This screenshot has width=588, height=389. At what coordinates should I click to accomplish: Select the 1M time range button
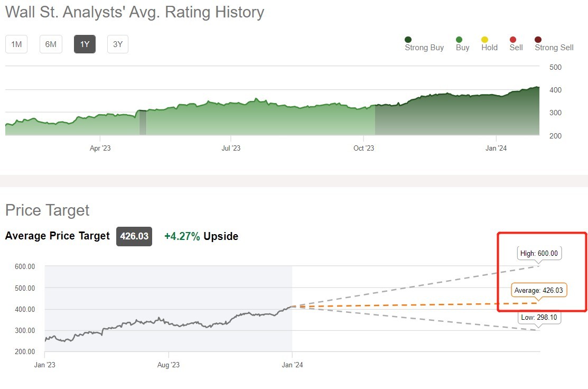[x=16, y=44]
